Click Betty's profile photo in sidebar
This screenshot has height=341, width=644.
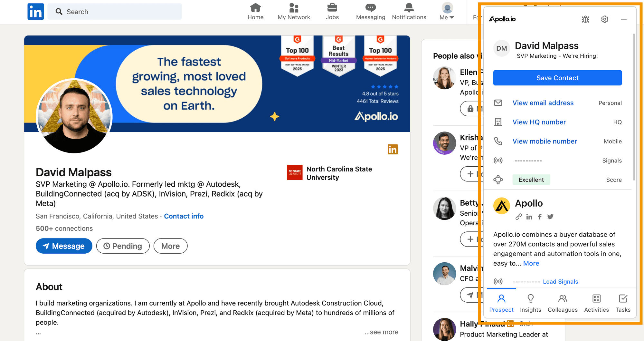pos(444,209)
